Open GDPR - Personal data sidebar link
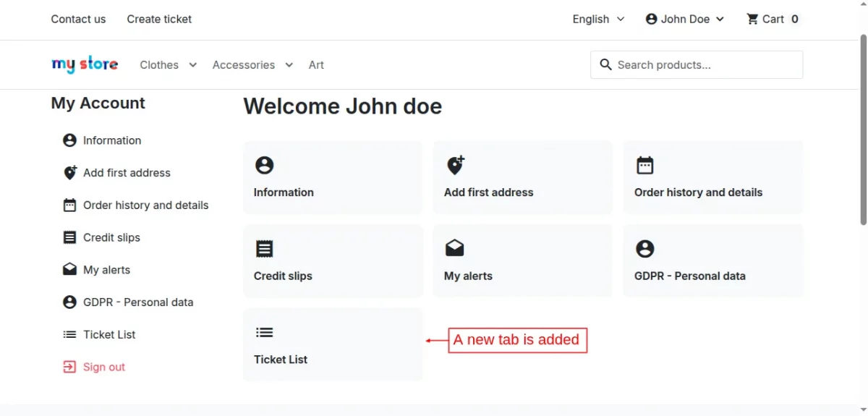This screenshot has height=416, width=868. [138, 302]
